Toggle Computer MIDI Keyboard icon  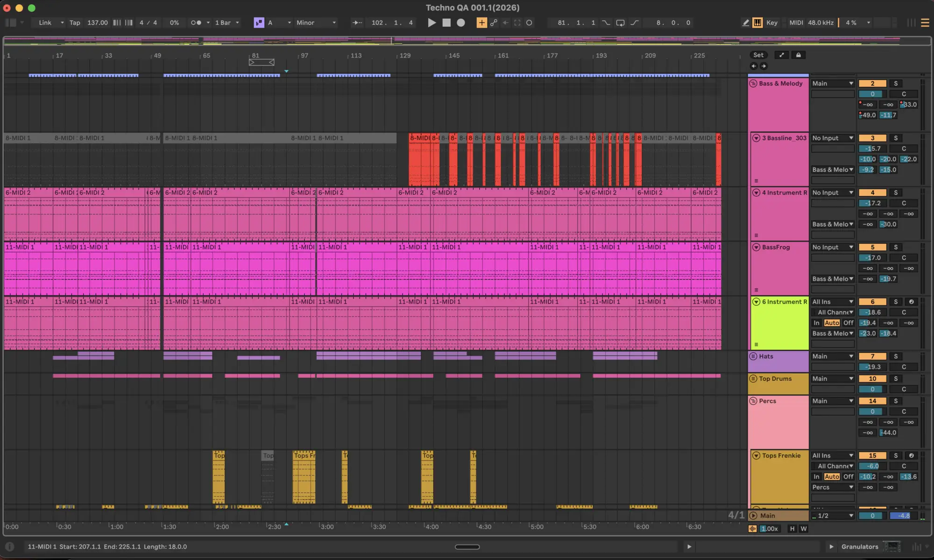(x=757, y=22)
